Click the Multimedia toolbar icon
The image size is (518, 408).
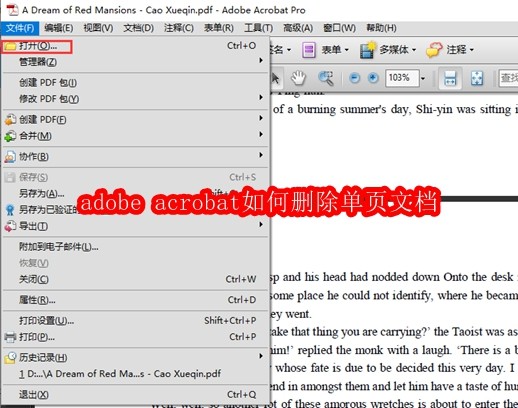coord(368,50)
